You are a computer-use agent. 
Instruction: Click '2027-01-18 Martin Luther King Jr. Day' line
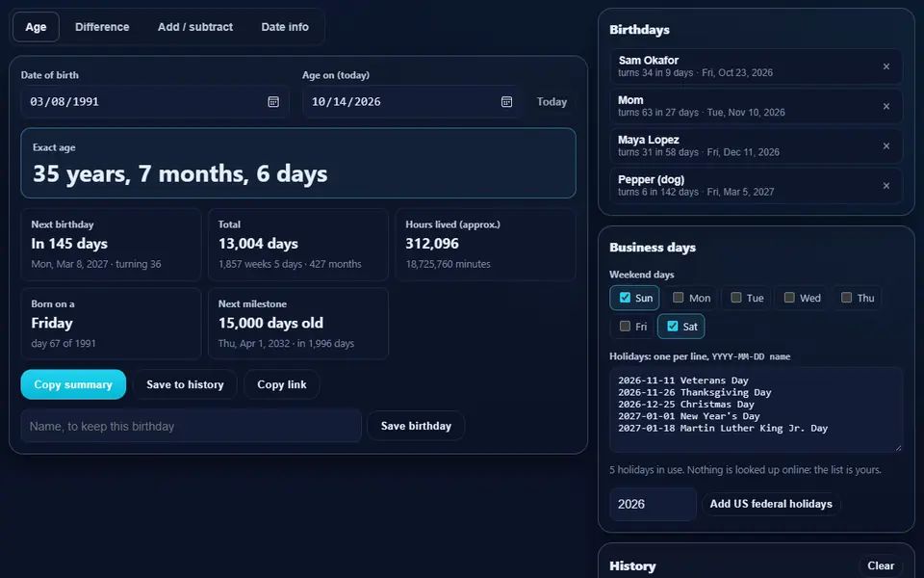(723, 428)
